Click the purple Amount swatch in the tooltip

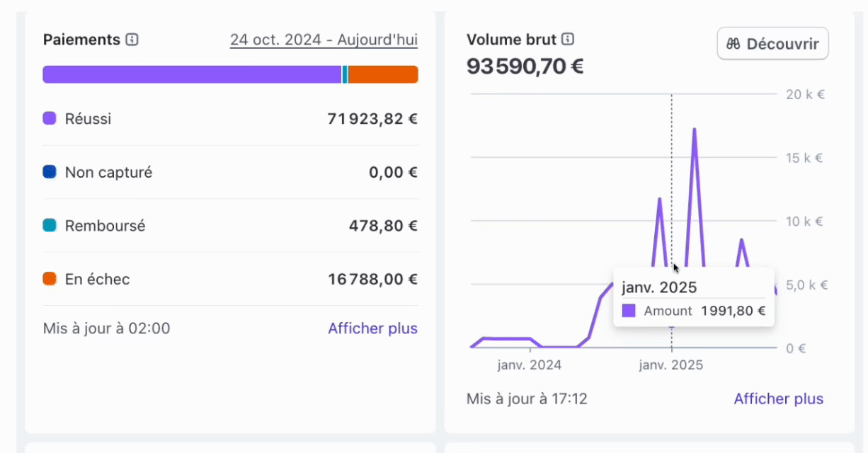(628, 310)
